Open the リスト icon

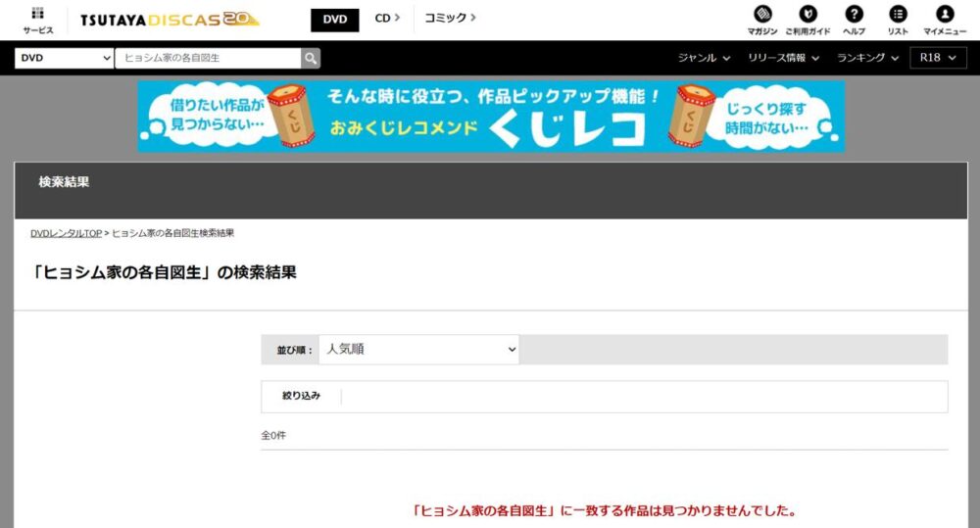pos(898,20)
